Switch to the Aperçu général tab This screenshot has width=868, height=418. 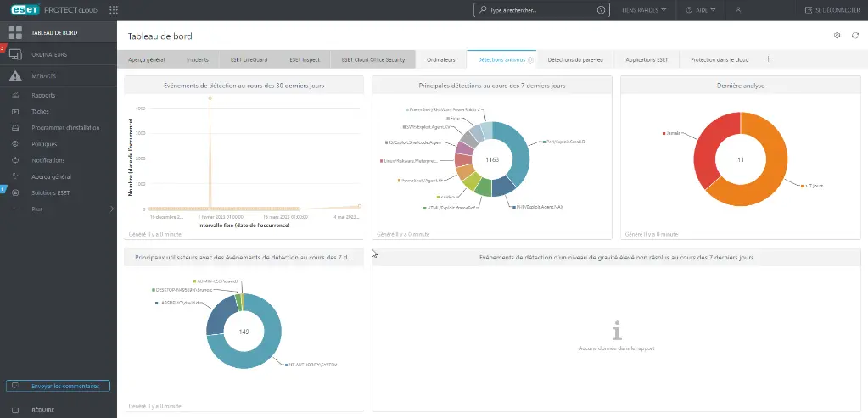[x=146, y=59]
